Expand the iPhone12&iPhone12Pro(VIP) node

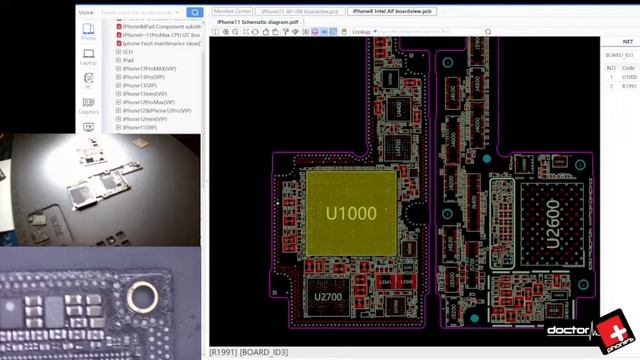point(118,111)
